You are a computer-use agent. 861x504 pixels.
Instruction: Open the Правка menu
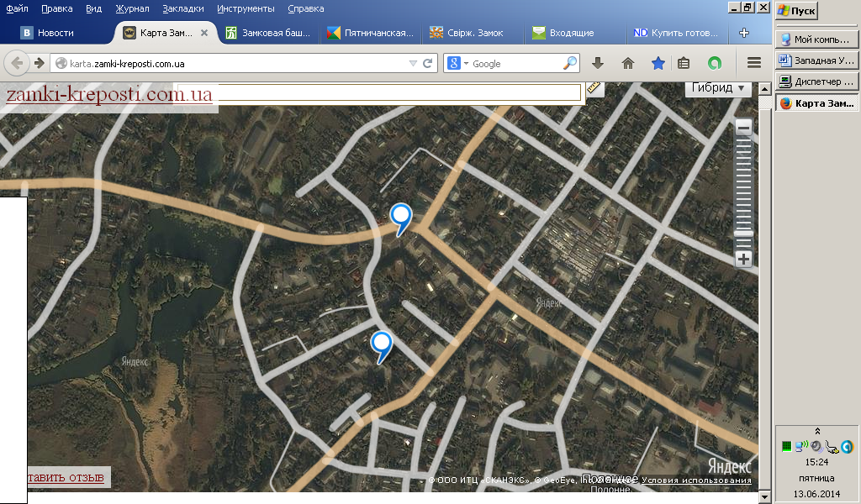pyautogui.click(x=56, y=8)
